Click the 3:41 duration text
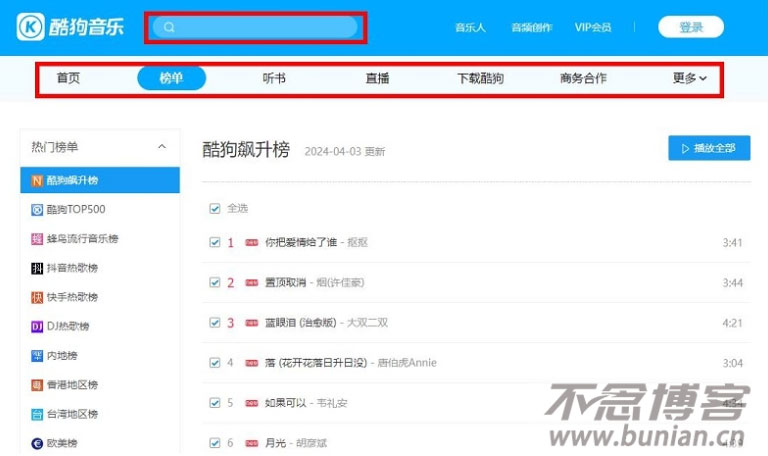 [732, 243]
